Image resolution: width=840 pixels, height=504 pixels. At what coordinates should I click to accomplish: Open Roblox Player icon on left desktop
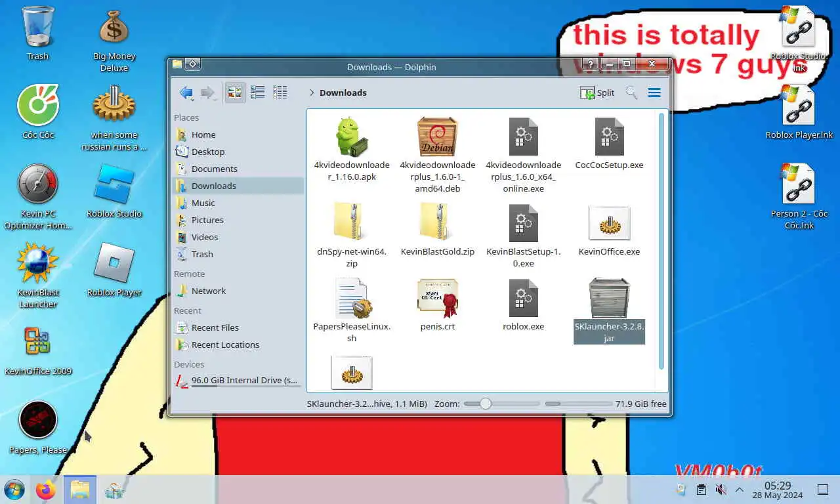point(114,270)
